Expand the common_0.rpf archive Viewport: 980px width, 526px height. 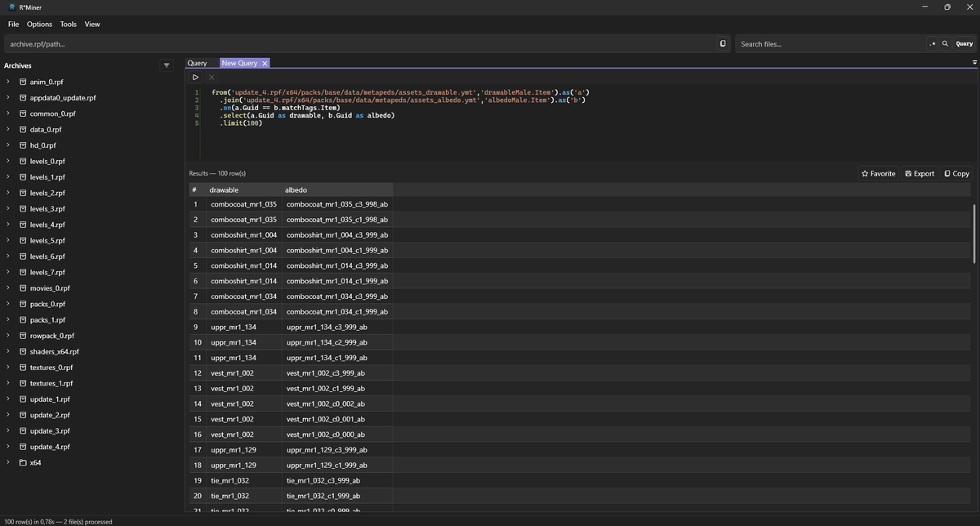(7, 114)
